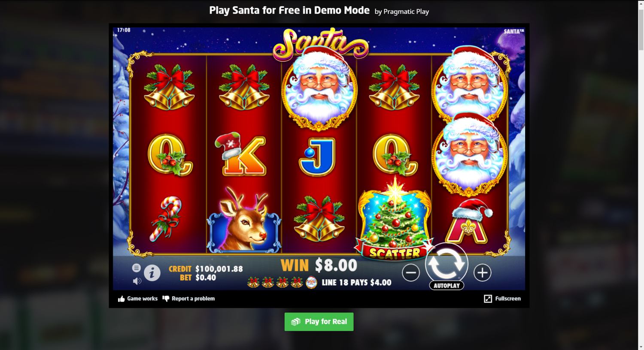Click the AUTOPLAY button
The image size is (644, 350).
(x=447, y=286)
